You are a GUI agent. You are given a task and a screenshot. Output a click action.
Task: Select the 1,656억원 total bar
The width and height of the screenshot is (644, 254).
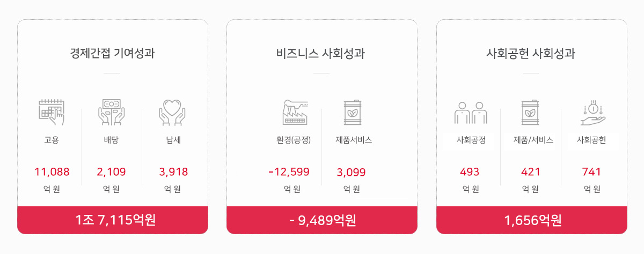(x=532, y=220)
